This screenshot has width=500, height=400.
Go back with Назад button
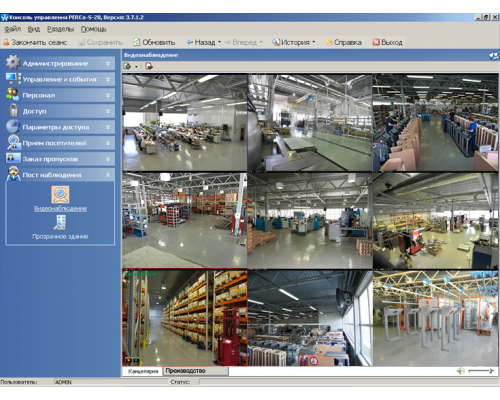(x=201, y=42)
